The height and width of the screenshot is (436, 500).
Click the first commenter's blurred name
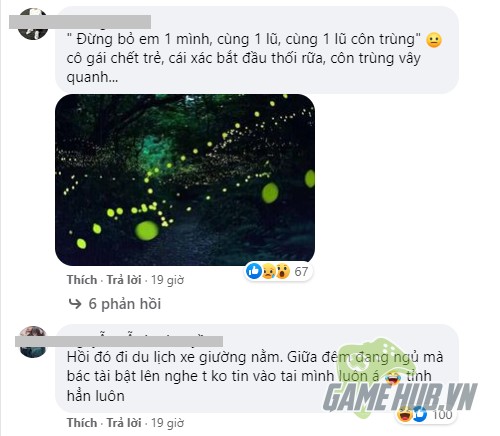click(80, 22)
